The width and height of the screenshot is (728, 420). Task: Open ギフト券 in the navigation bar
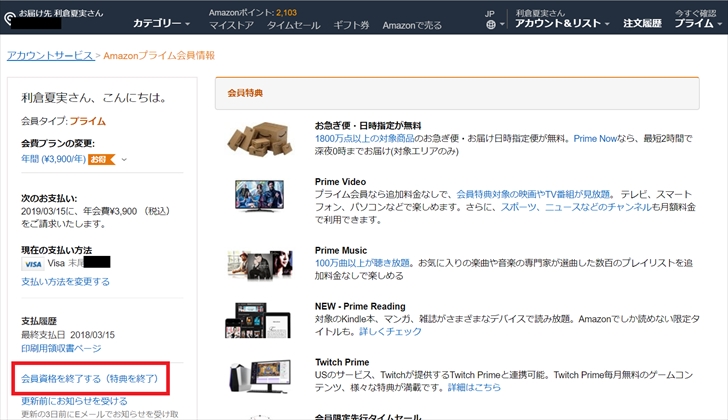[x=351, y=26]
